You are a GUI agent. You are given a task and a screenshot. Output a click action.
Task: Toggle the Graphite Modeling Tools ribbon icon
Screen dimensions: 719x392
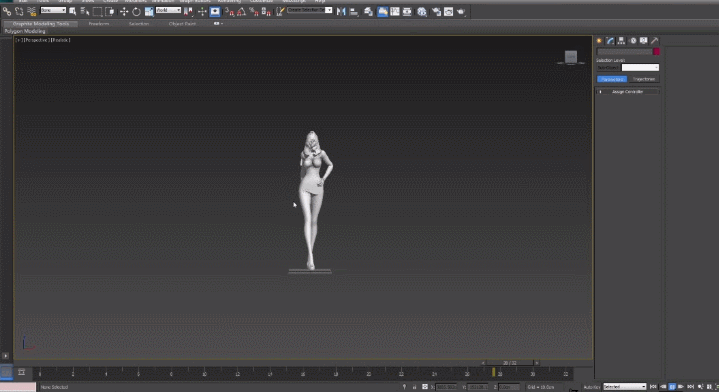[x=382, y=11]
